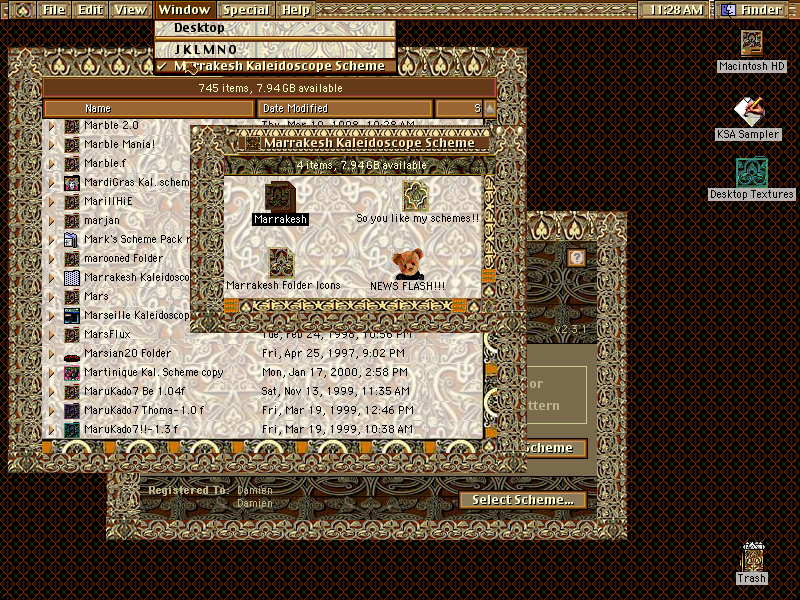Expand the Mars disclosure triangle
The width and height of the screenshot is (800, 600).
click(51, 296)
